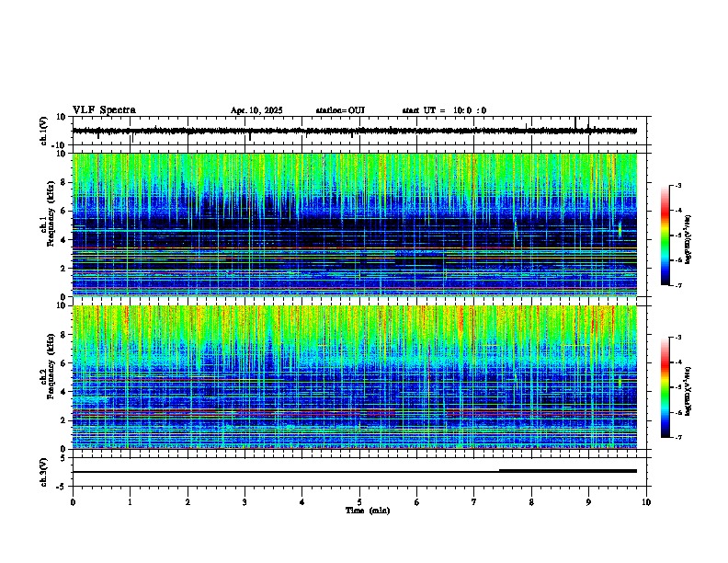This screenshot has height=563, width=728.
Task: Click time axis tick label "8"
Action: [531, 502]
